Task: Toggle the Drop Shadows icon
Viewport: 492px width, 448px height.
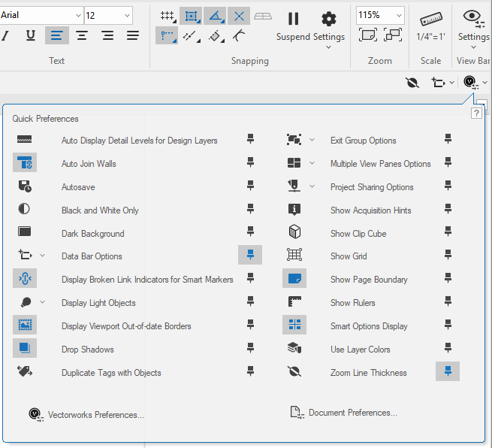Action: 25,348
